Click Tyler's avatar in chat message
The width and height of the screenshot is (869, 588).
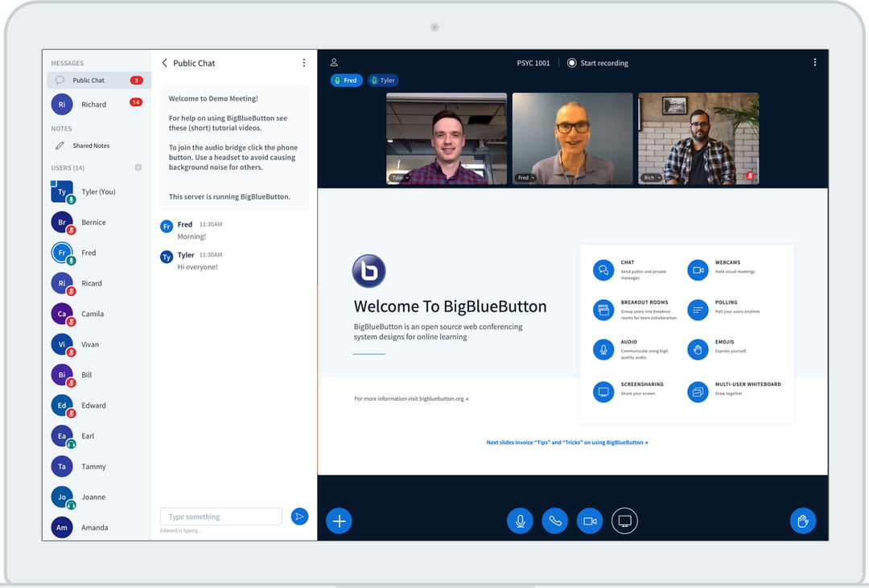pyautogui.click(x=167, y=257)
